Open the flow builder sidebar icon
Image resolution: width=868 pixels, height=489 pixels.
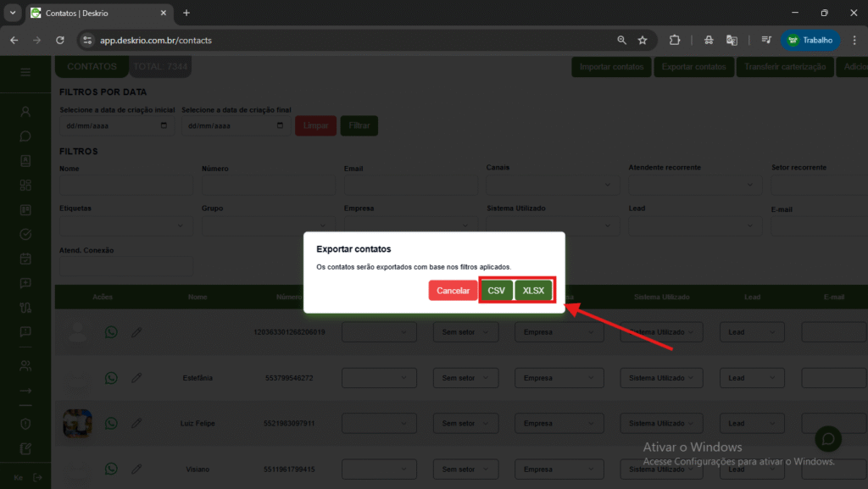click(x=25, y=308)
